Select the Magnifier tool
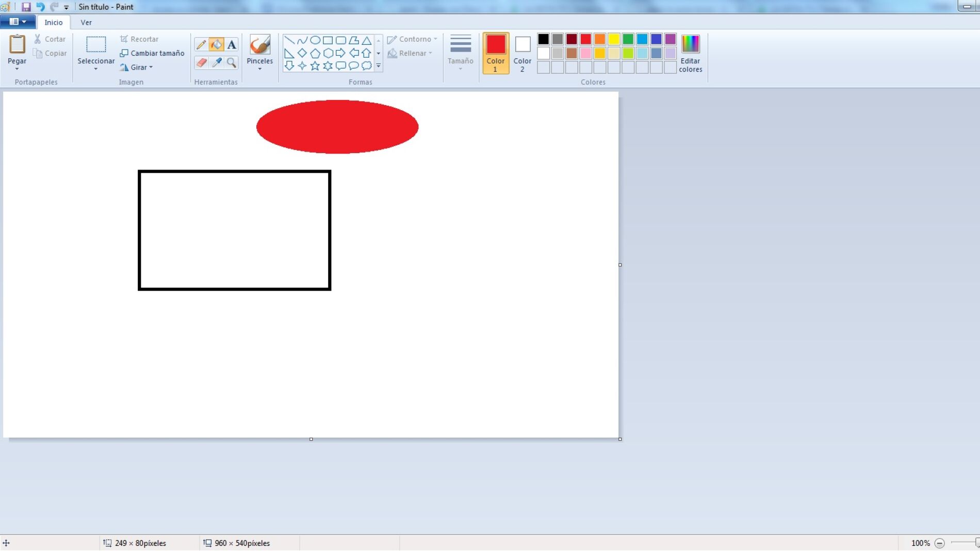The width and height of the screenshot is (980, 551). click(231, 62)
